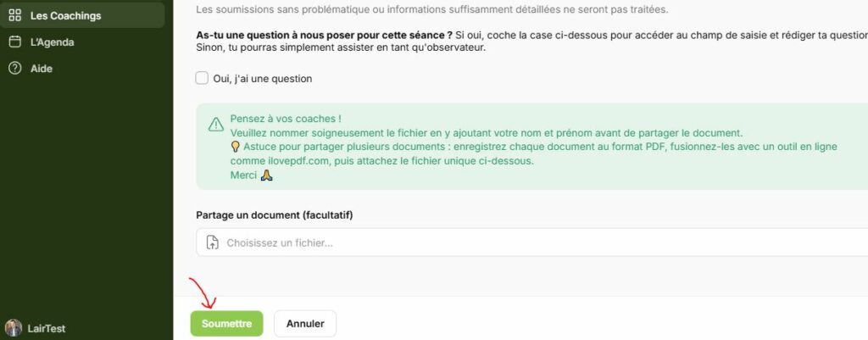Screen dimensions: 868x340
Task: Open the Aide sidebar label
Action: tap(42, 69)
